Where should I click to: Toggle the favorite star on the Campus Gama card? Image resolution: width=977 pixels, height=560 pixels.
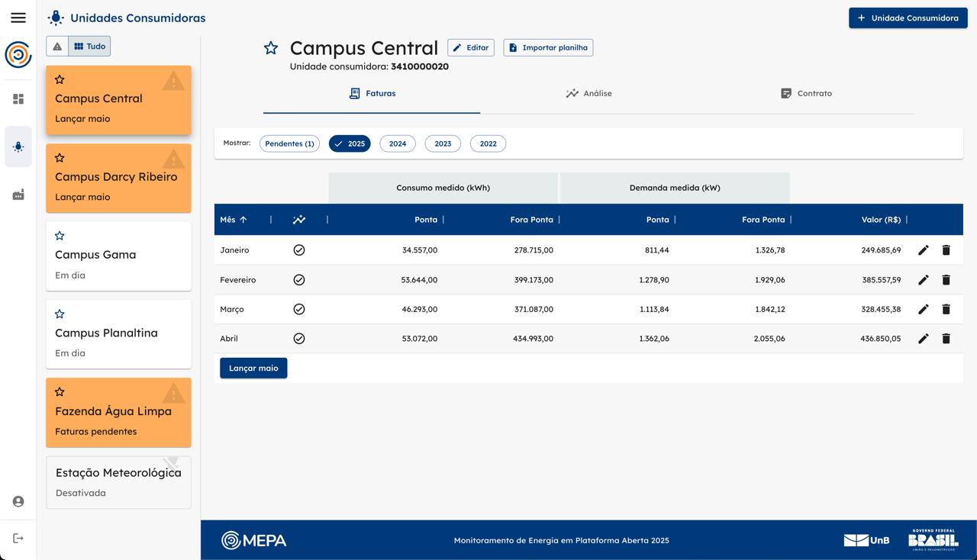(60, 236)
